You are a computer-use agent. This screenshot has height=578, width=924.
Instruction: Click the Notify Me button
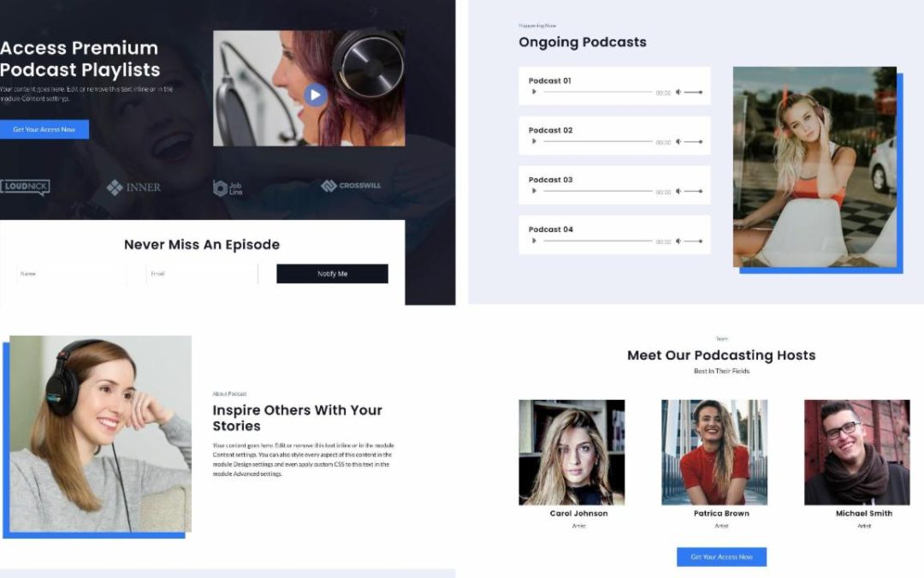pos(332,274)
